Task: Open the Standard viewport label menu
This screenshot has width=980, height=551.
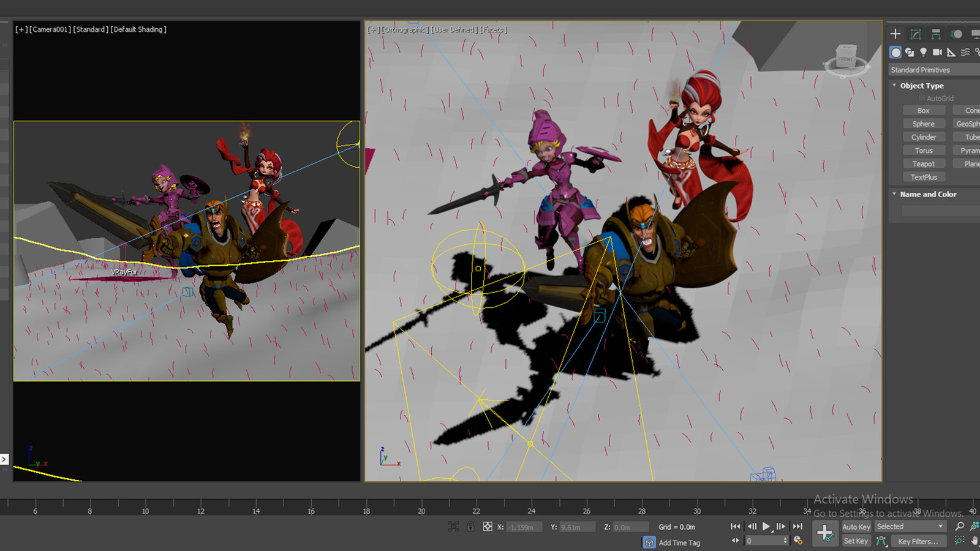Action: 91,29
